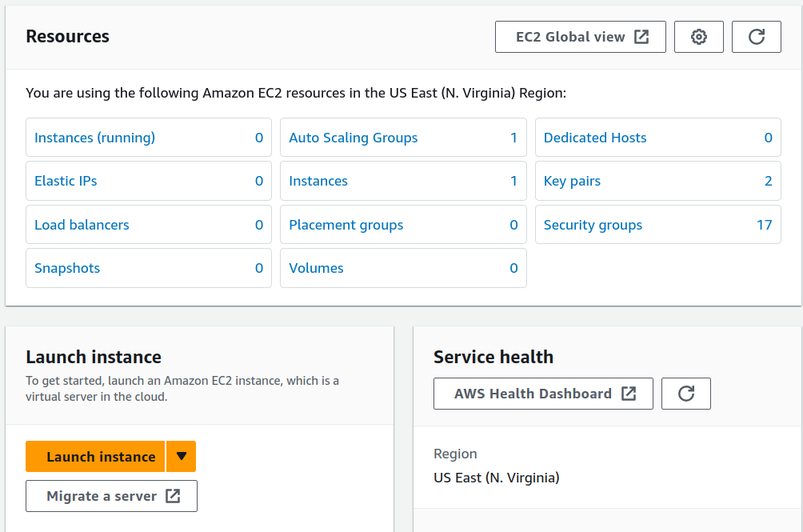
Task: View Placement groups
Action: [346, 225]
